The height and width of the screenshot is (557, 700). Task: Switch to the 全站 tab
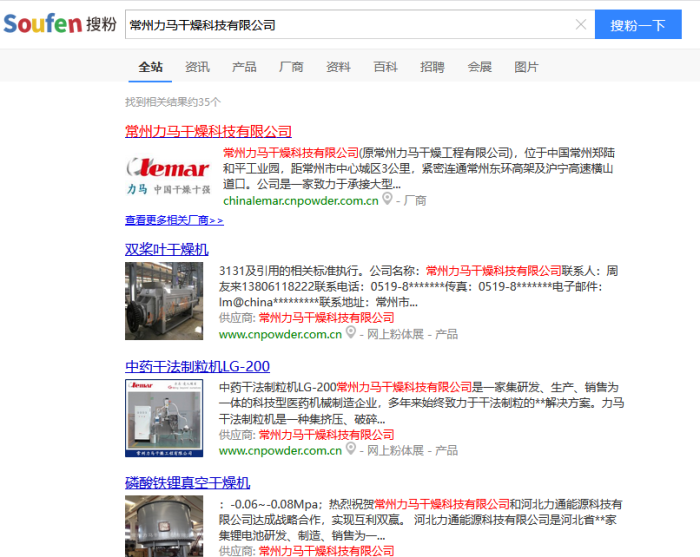pos(150,67)
